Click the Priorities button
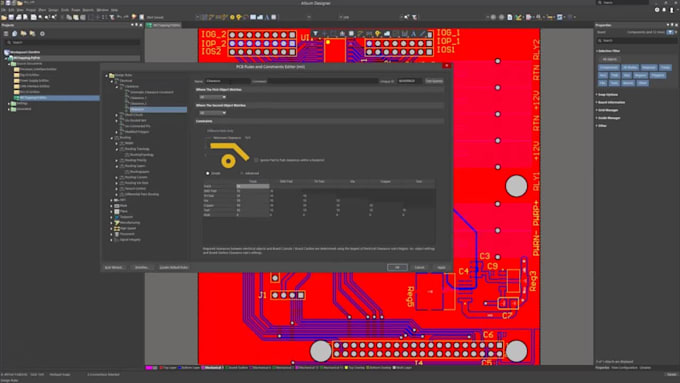The height and width of the screenshot is (383, 680). (x=141, y=267)
